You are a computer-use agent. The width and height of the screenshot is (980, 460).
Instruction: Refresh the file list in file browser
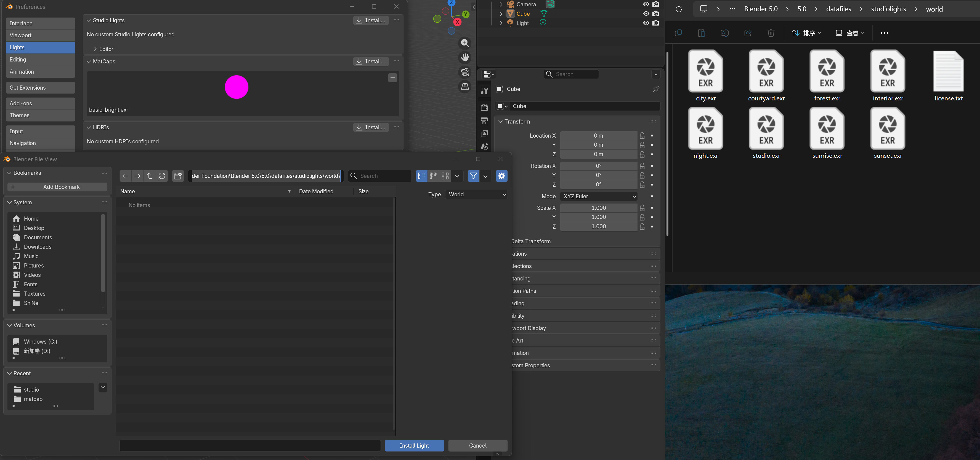coord(162,176)
